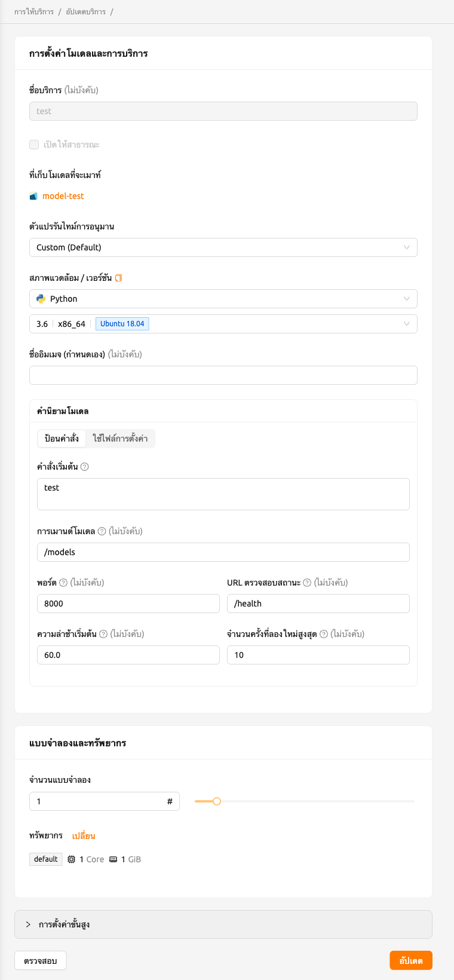454x980 pixels.
Task: Click the อัปเดต button
Action: (x=411, y=960)
